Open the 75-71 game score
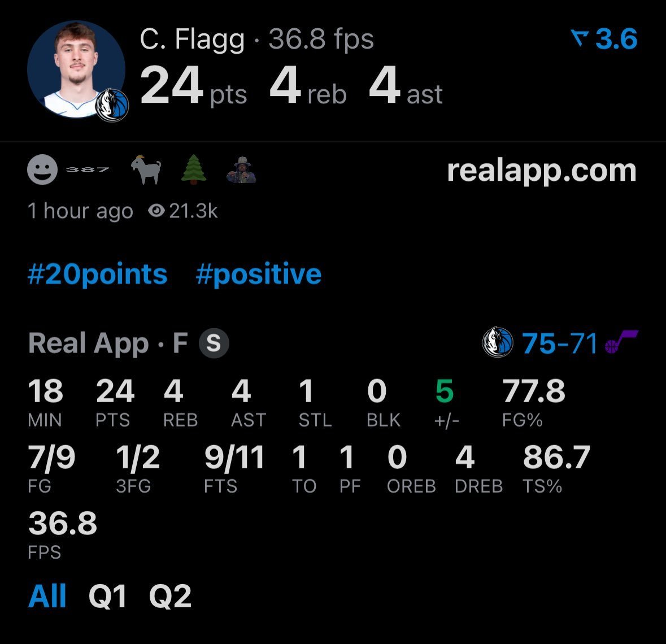The width and height of the screenshot is (666, 644). coord(560,343)
